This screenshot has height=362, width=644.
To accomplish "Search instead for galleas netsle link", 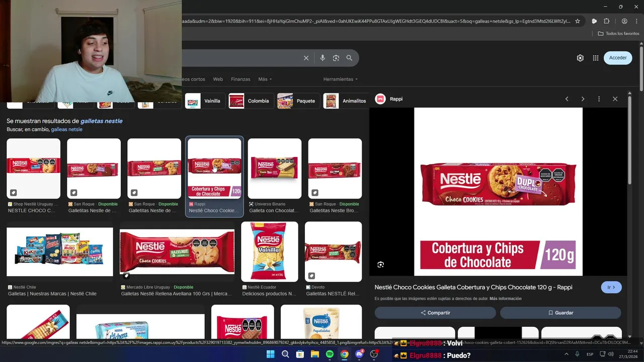I will pyautogui.click(x=66, y=129).
